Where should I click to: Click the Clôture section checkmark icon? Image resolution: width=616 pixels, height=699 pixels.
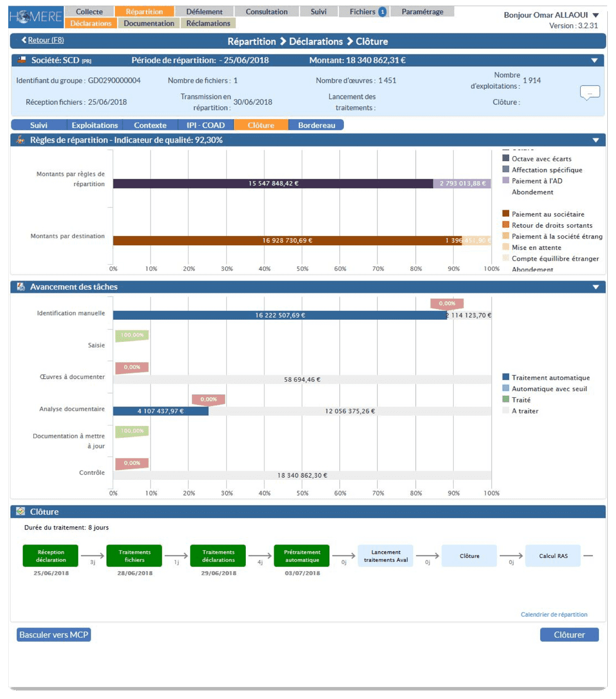tap(21, 512)
